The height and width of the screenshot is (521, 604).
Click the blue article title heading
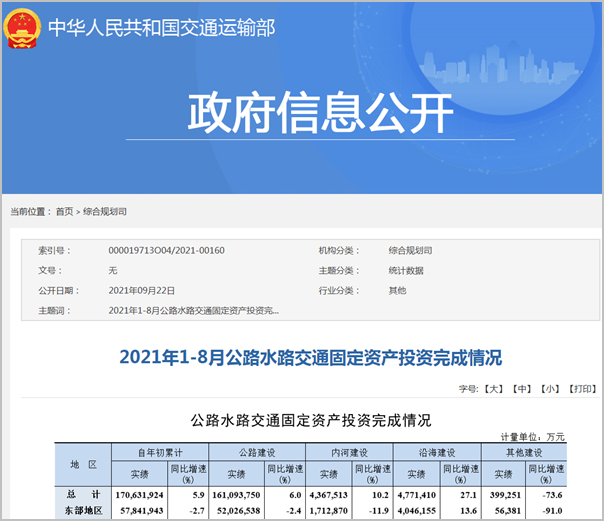pyautogui.click(x=310, y=357)
